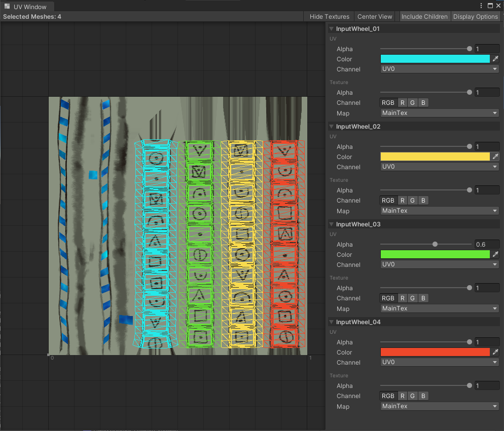Image resolution: width=504 pixels, height=431 pixels.
Task: Open InputWheel_04 UV Channel dropdown
Action: pos(440,362)
